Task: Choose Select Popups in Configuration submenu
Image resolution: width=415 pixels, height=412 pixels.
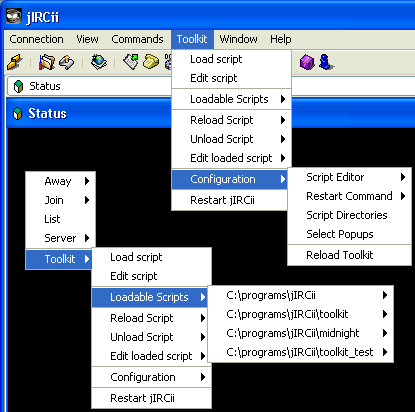Action: pos(349,234)
